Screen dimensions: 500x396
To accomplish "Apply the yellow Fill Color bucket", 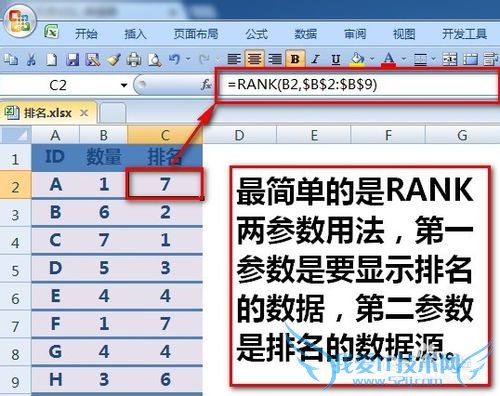I will pyautogui.click(x=357, y=59).
